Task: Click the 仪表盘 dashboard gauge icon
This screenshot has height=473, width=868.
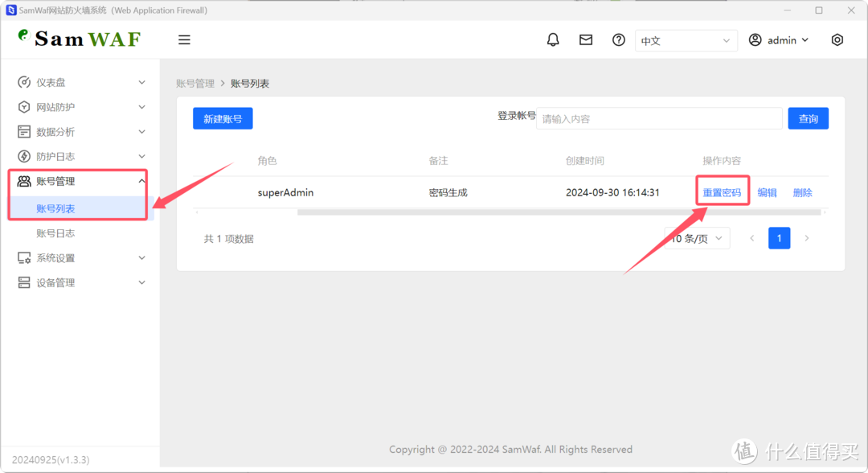Action: tap(24, 81)
